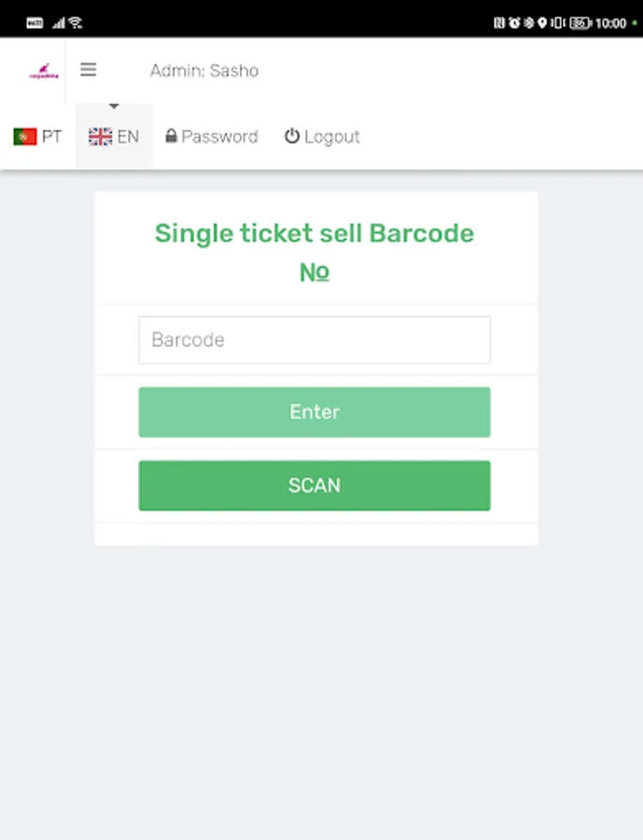
Task: Focus the Barcode input field
Action: tap(315, 340)
